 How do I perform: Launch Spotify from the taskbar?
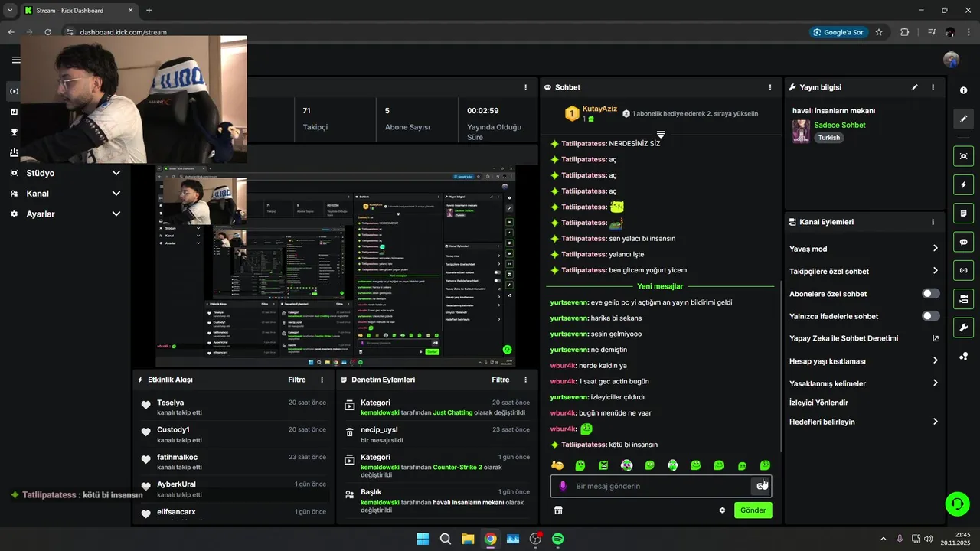[x=558, y=539]
